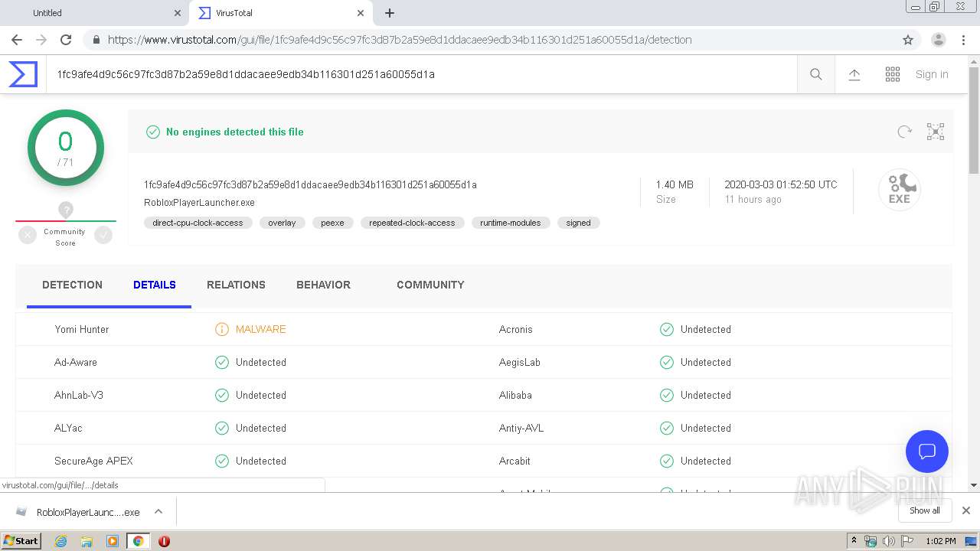980x551 pixels.
Task: Click the direct-cpu-clock-access tag
Action: click(198, 223)
